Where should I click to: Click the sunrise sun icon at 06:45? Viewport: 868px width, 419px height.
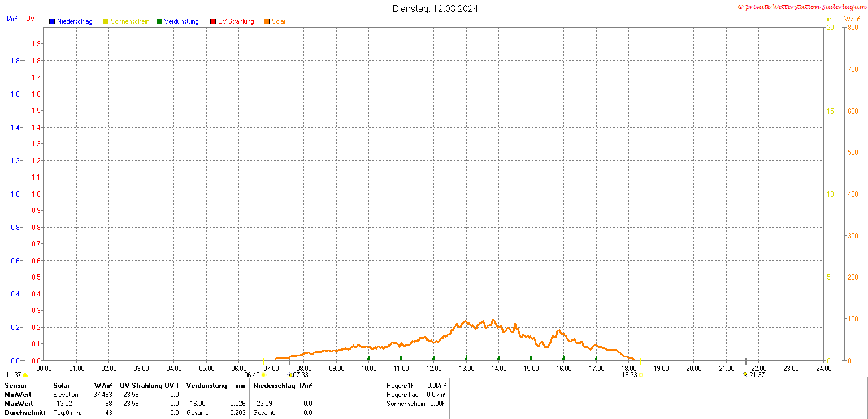263,375
